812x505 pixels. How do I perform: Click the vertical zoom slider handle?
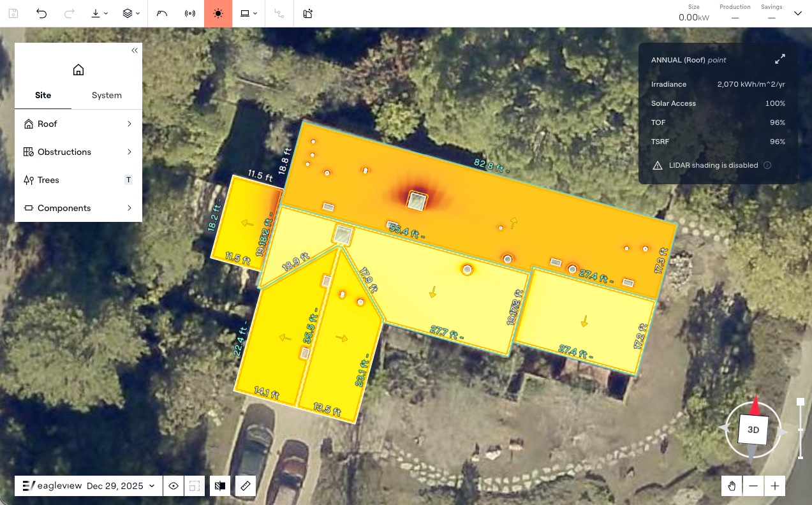click(801, 402)
